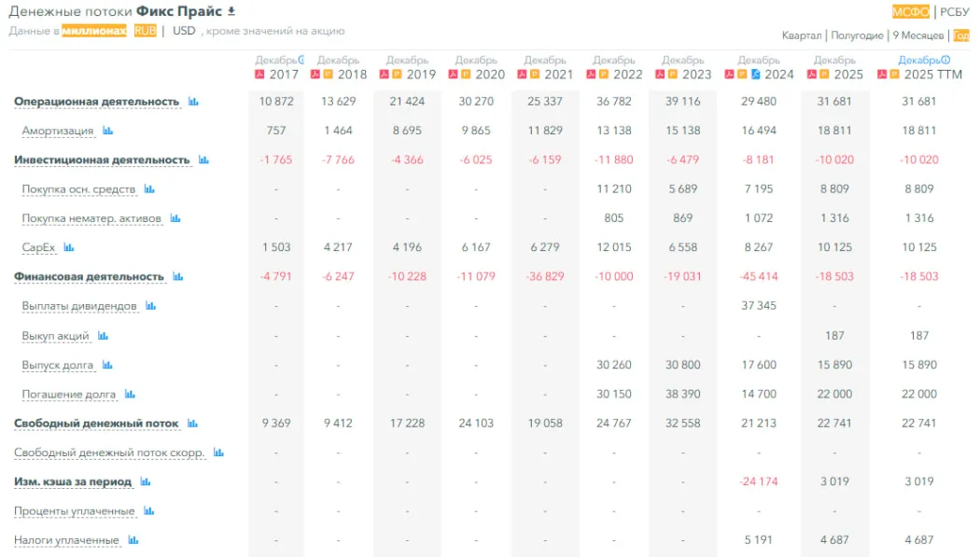Open the Инвестиционная деятельность row link
Viewport: 980px width, 557px height.
pos(101,160)
